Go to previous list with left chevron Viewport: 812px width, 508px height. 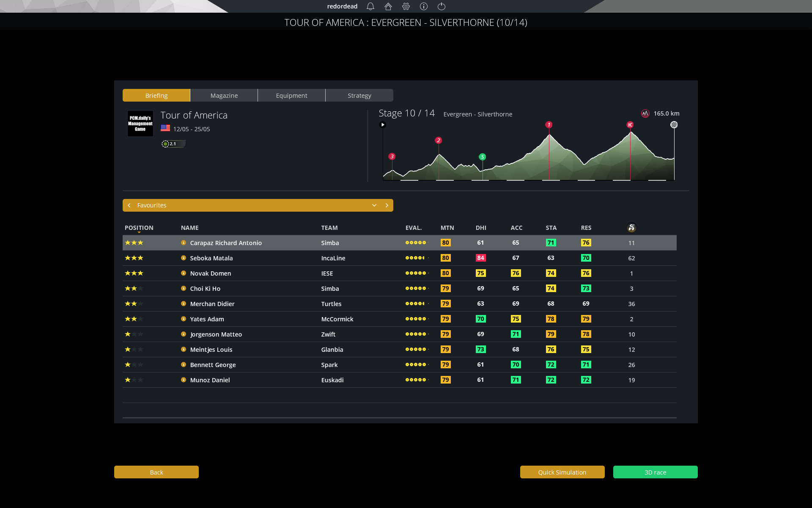[129, 205]
